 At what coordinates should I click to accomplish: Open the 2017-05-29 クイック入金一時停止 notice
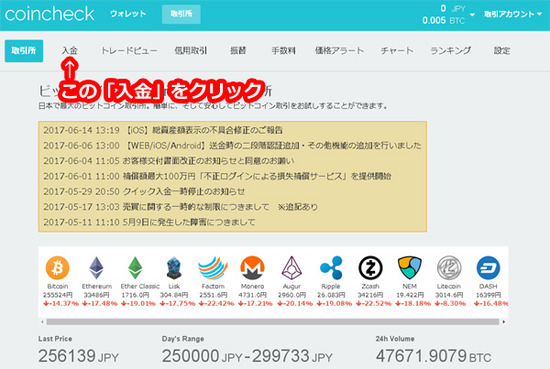[x=144, y=192]
